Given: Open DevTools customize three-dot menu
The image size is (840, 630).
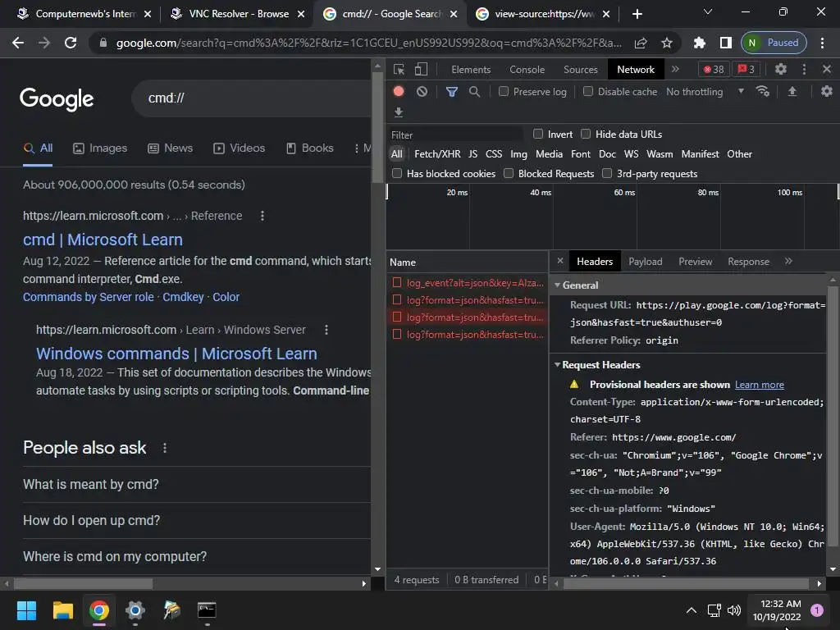Looking at the screenshot, I should coord(804,69).
